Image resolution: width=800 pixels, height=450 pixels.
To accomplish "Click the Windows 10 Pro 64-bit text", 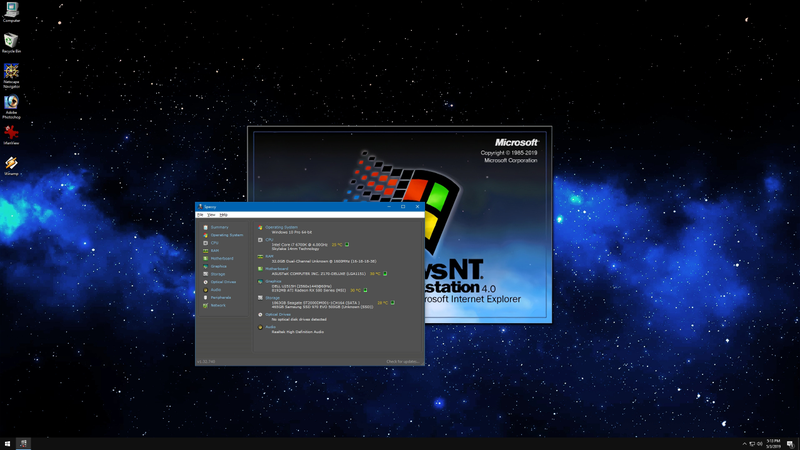I will pos(291,232).
